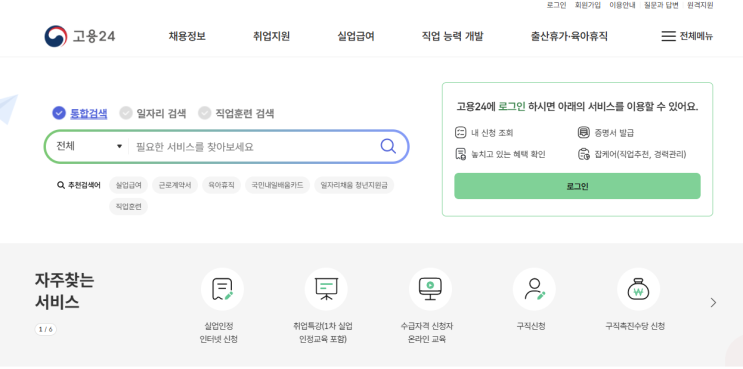Choose 국민내일배움카드 recommended keyword
This screenshot has height=369, width=743.
[x=277, y=185]
